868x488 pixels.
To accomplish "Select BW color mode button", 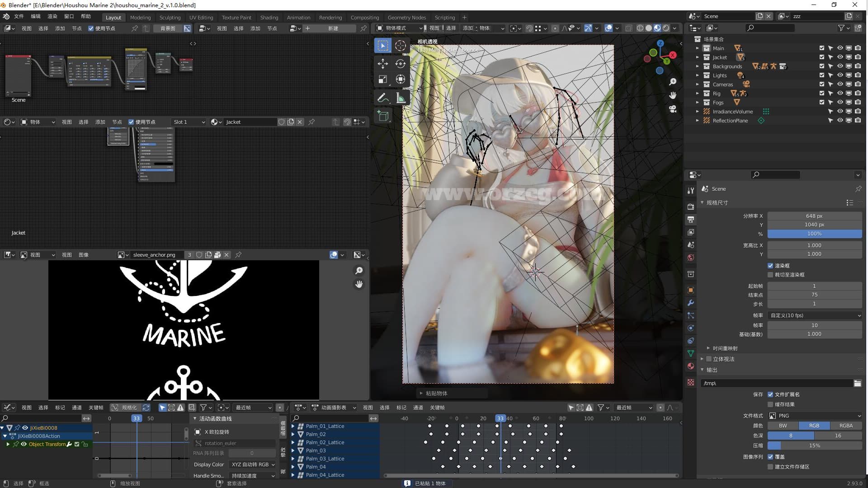I will (x=783, y=426).
